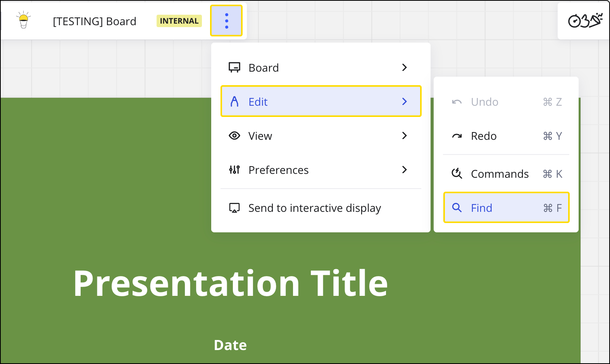Click the Board presentation screen icon
The image size is (610, 364).
point(234,68)
